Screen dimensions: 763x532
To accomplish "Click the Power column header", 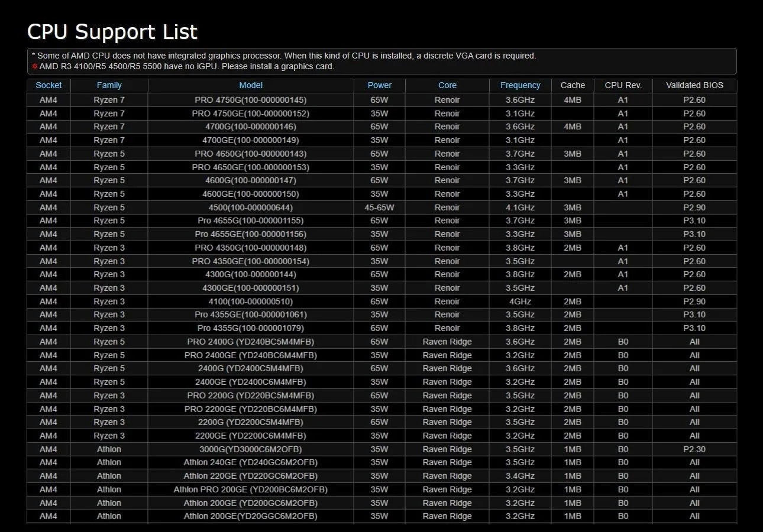I will tap(379, 85).
